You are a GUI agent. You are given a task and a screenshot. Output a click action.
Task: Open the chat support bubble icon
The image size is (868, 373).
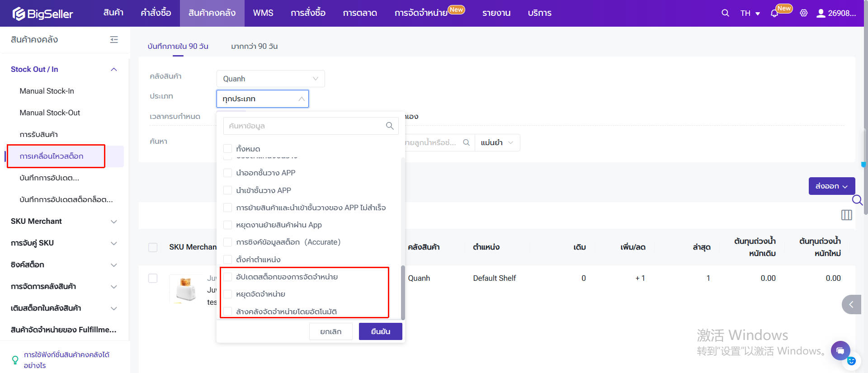840,350
